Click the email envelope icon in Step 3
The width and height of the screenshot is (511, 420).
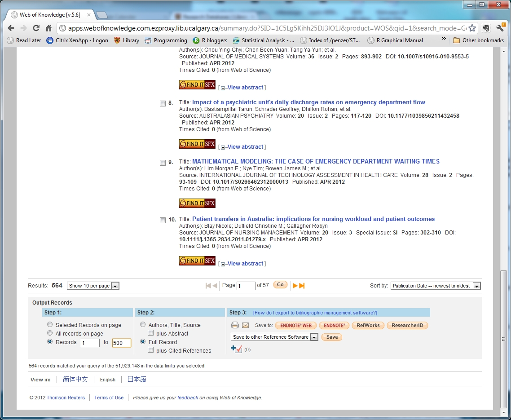[x=246, y=325]
